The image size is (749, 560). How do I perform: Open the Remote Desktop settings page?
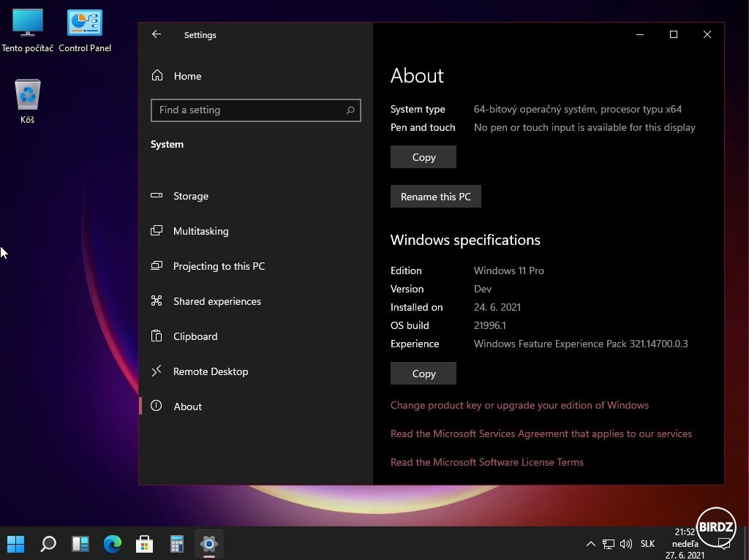(255, 371)
